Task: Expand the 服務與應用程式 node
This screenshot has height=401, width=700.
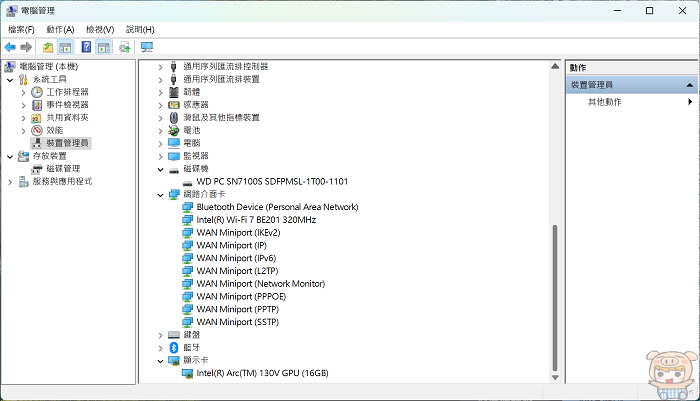Action: coord(10,182)
